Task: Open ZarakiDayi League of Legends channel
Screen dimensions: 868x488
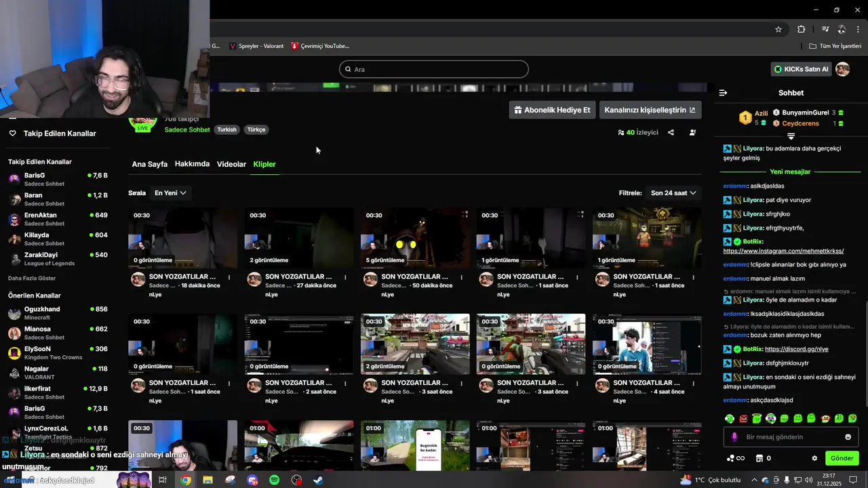Action: click(58, 259)
